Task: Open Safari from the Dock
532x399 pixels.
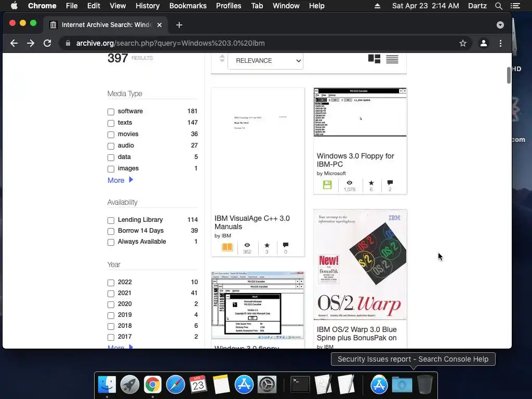Action: coord(176,384)
